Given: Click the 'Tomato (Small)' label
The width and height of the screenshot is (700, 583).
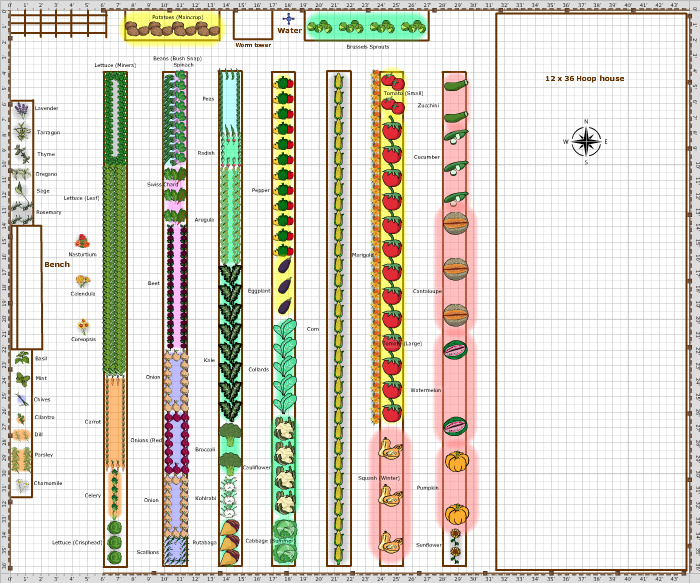Looking at the screenshot, I should [x=403, y=93].
